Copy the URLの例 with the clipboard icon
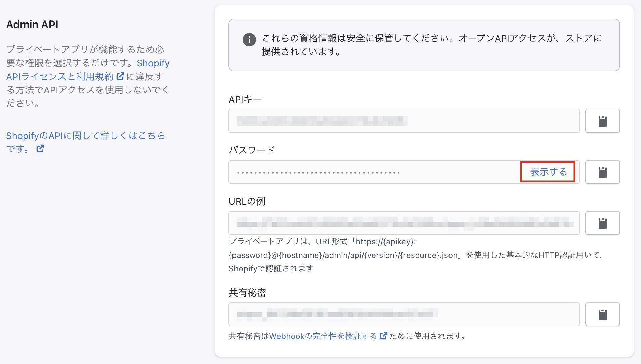Viewport: 641px width, 364px height. (x=602, y=223)
